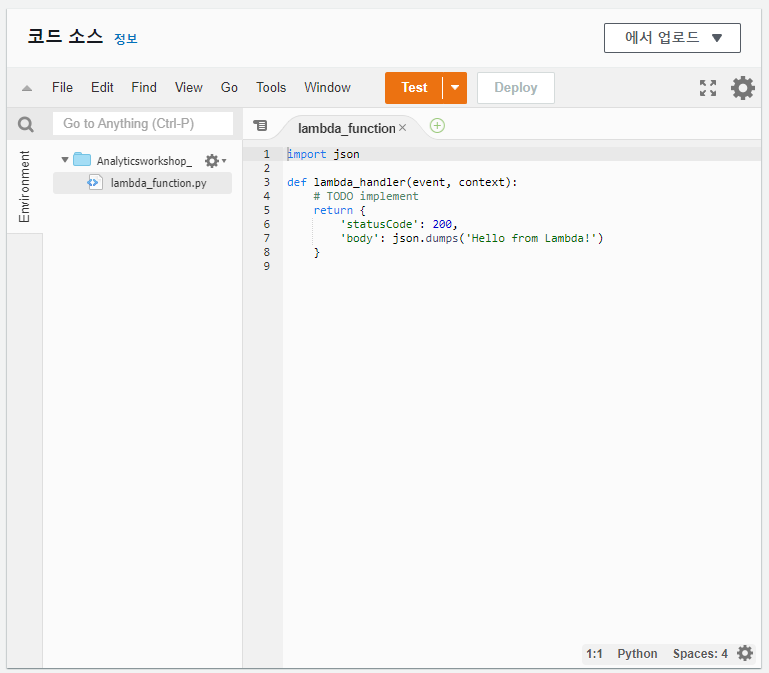Click the status bar gear icon
Image resolution: width=769 pixels, height=673 pixels.
(x=745, y=653)
